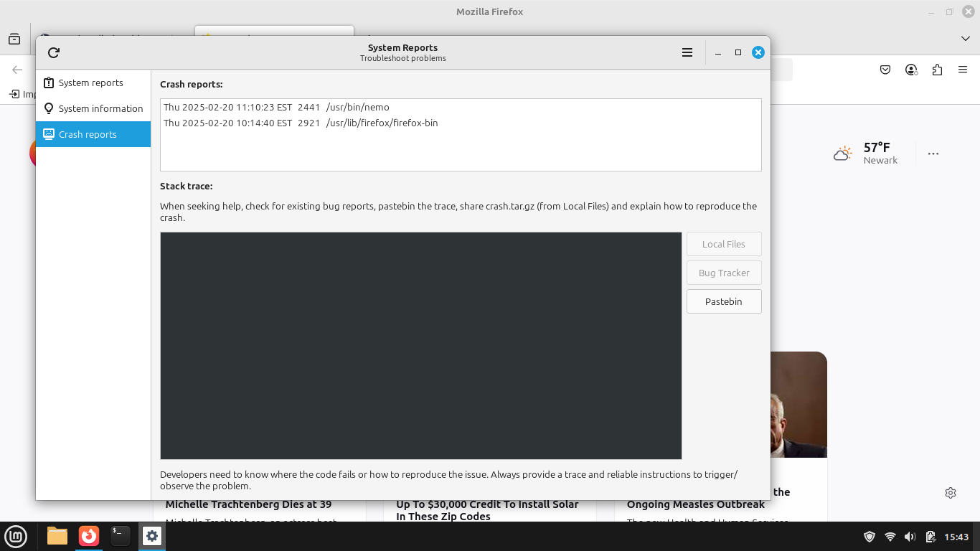Open the System reports sidebar section
The image size is (980, 551).
(x=90, y=83)
